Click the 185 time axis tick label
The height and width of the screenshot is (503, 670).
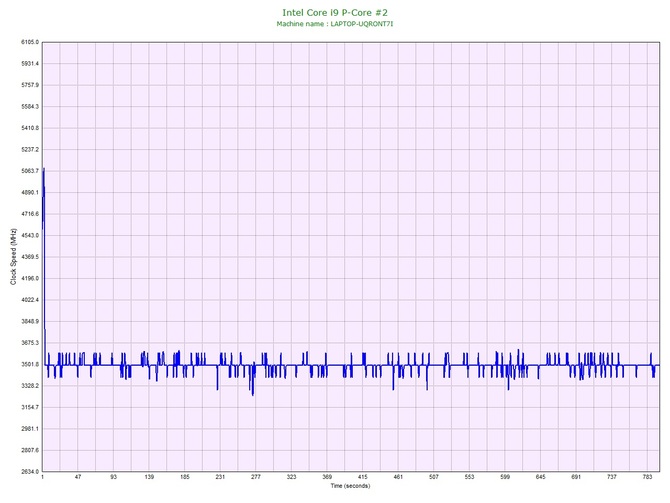click(x=185, y=477)
